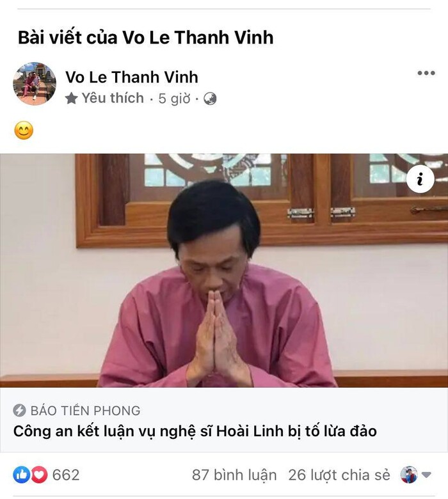Screen dimensions: 448x499
Task: Click the blue Like reaction icon
Action: [21, 475]
